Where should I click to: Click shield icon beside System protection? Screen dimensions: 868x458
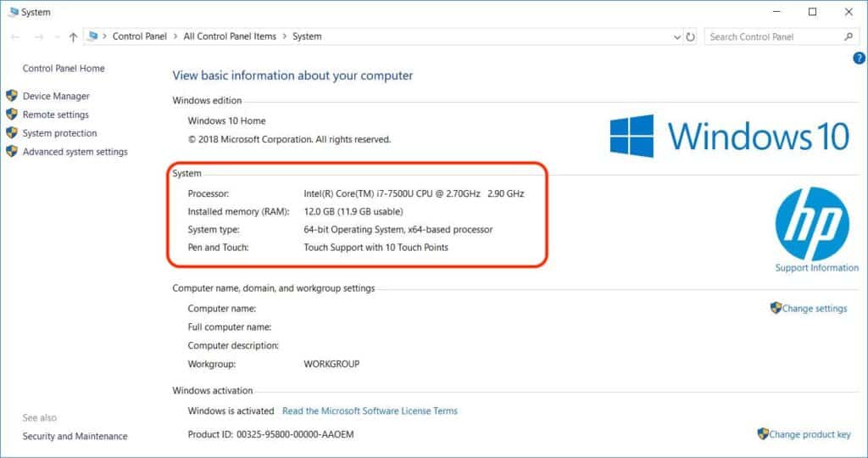(x=12, y=132)
